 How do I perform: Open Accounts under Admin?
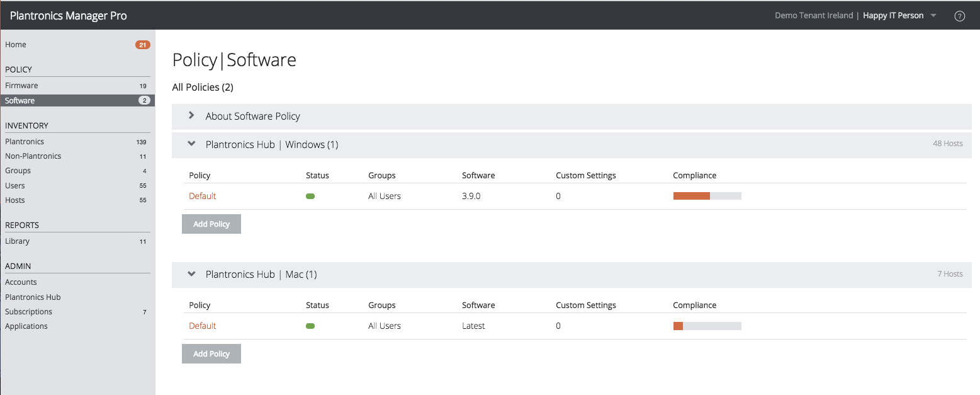[21, 282]
